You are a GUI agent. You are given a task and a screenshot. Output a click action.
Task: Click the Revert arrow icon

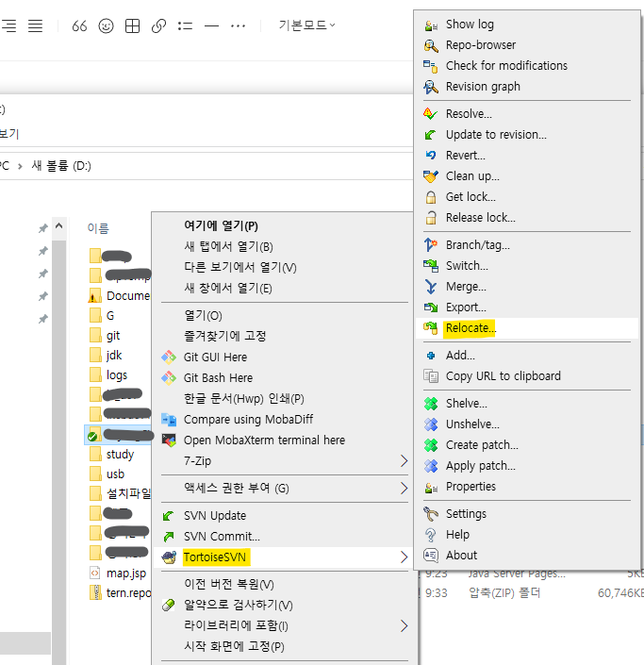pyautogui.click(x=431, y=156)
